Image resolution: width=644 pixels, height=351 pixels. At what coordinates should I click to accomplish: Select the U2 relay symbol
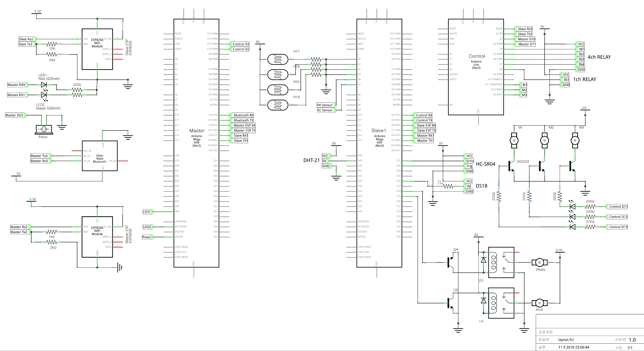501,262
